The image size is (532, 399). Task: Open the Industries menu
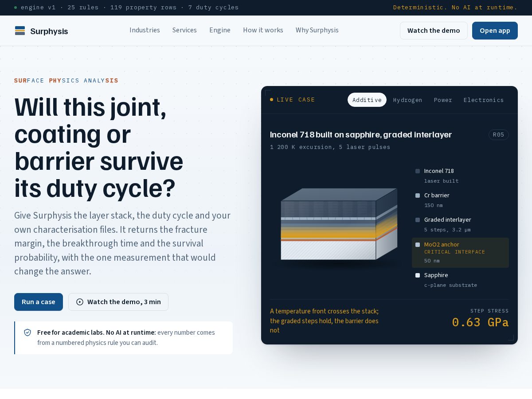point(145,30)
